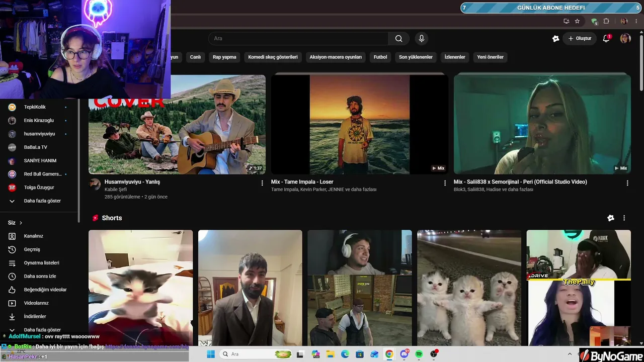Viewport: 644px width, 362px height.
Task: Click the Task View icon on taskbar
Action: tap(300, 354)
